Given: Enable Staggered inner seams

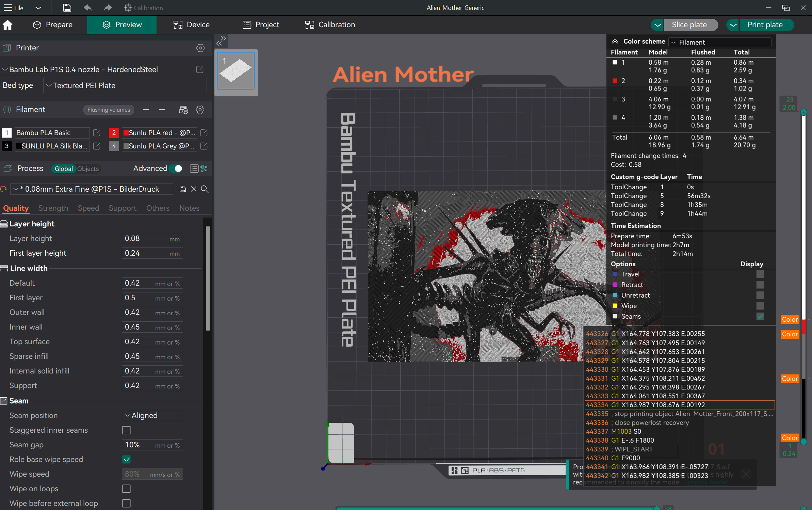Looking at the screenshot, I should 126,430.
